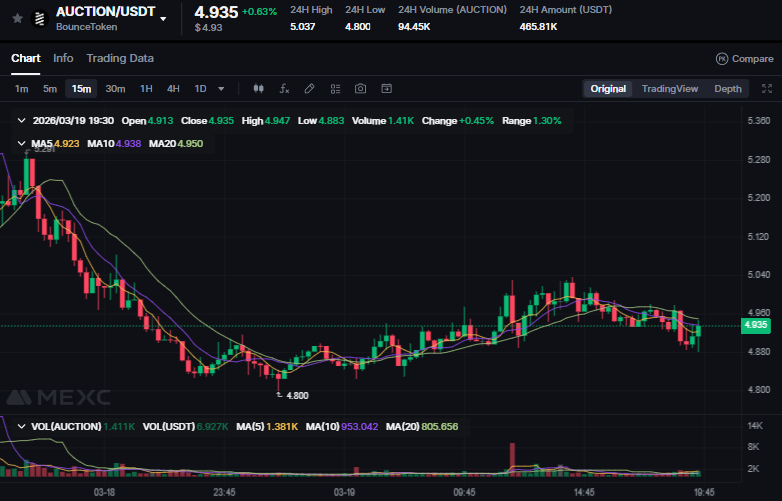Click the BounceToken coin logo
782x501 pixels.
point(39,19)
